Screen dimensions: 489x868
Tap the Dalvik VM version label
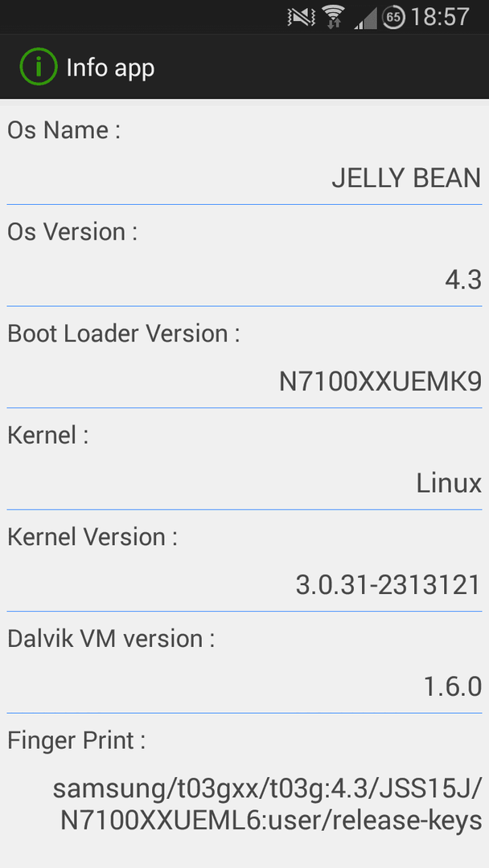click(x=111, y=640)
